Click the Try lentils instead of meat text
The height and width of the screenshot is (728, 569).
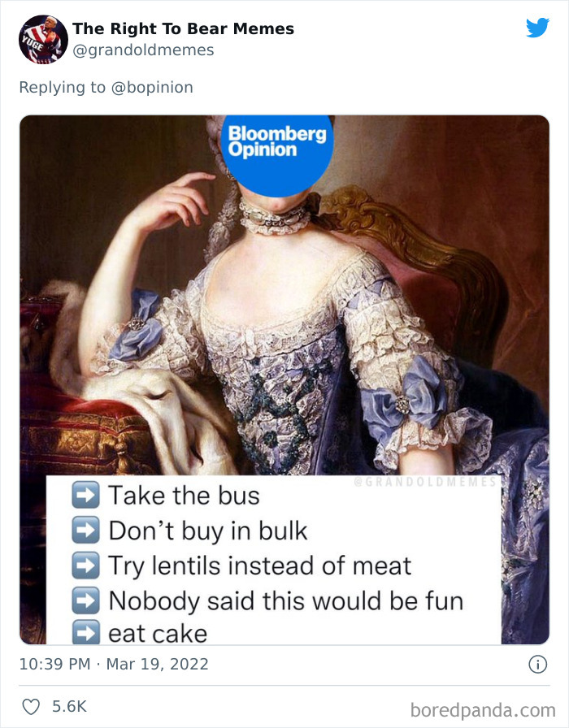pyautogui.click(x=259, y=566)
